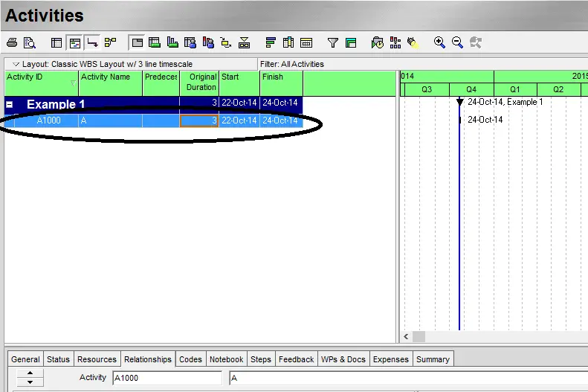Viewport: 588px width, 392px height.
Task: Click the Gantt scroll left arrow
Action: [406, 336]
